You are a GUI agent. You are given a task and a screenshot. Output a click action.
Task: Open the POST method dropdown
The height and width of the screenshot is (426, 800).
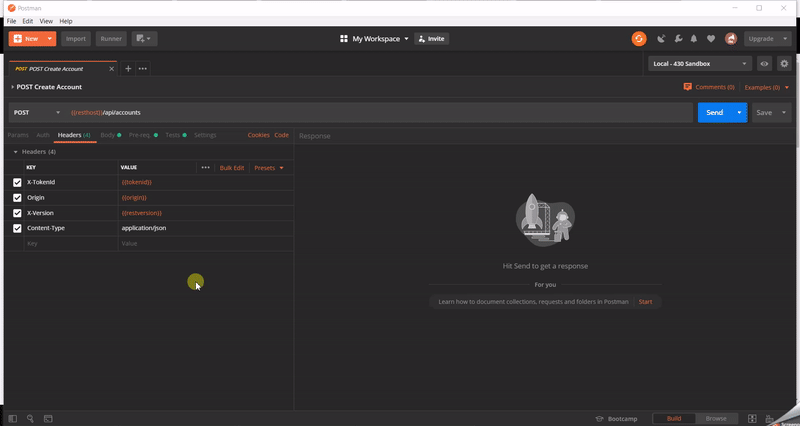(36, 113)
